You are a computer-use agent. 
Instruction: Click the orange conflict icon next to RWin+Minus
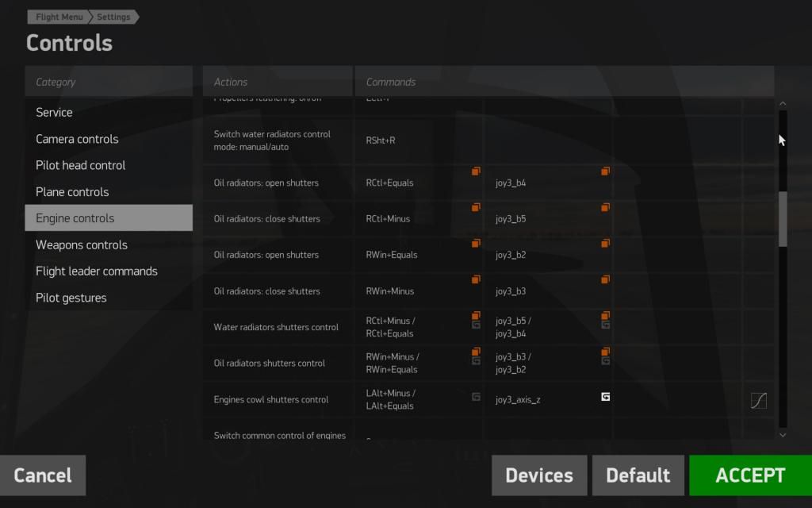click(x=476, y=279)
